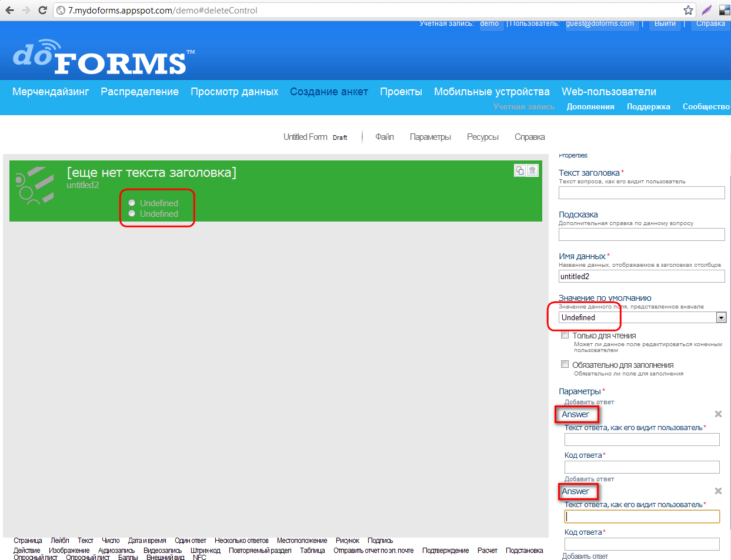The height and width of the screenshot is (560, 731).
Task: Enable the 'Только для чтения' checkbox
Action: 565,335
